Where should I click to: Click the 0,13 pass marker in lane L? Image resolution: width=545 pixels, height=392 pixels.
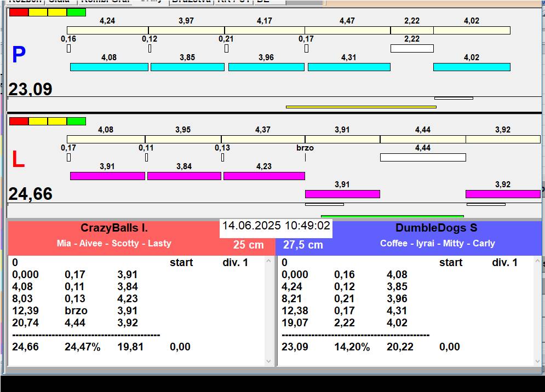[x=222, y=158]
